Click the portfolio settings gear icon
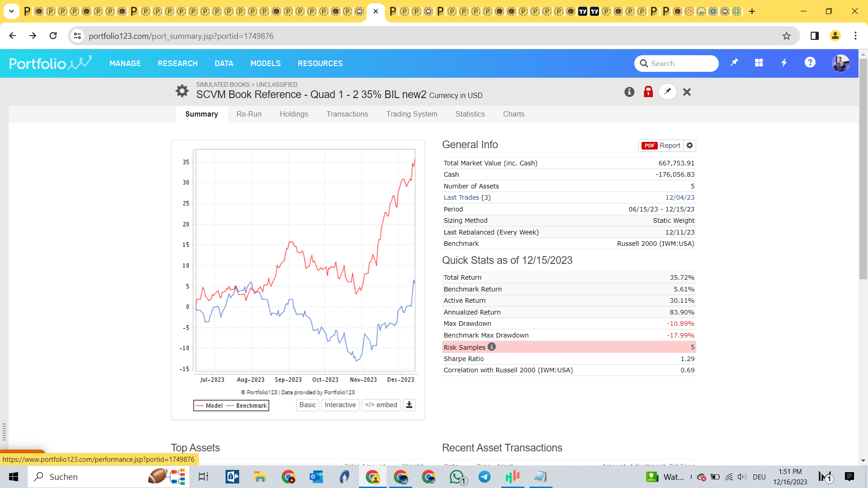Screen dimensions: 868x488 (x=182, y=91)
